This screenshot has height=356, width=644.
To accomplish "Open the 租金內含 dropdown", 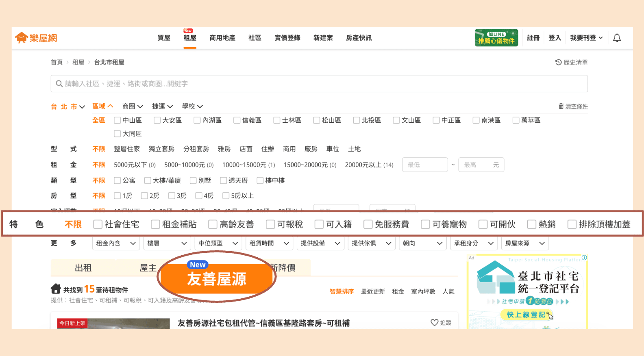I will click(116, 243).
